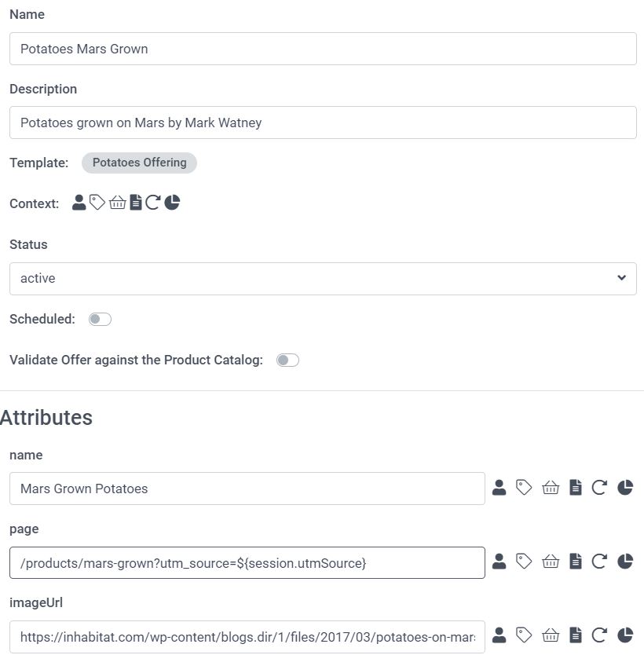Viewport: 644px width, 666px height.
Task: Click the imageUrl attribute field
Action: coord(247,636)
